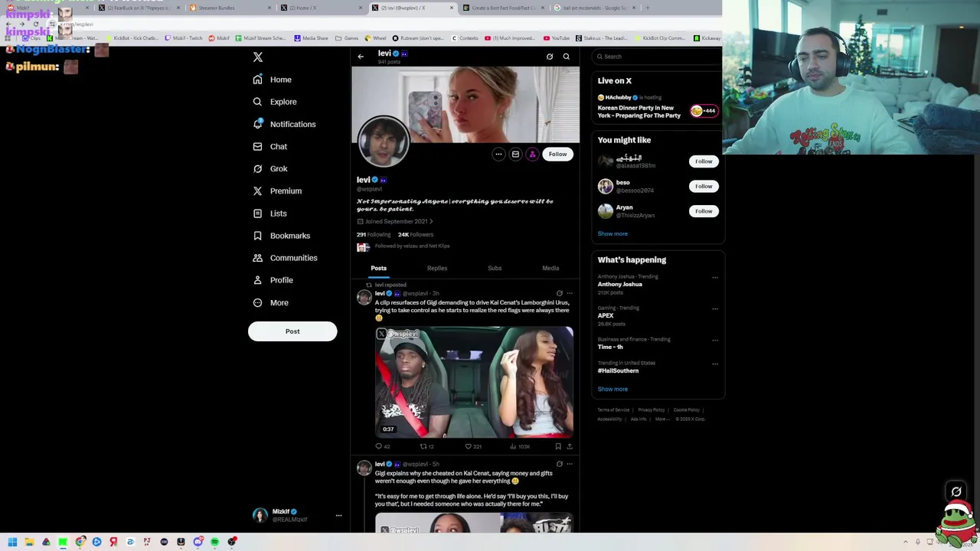Open the profile banner image
The height and width of the screenshot is (551, 980).
[x=465, y=104]
